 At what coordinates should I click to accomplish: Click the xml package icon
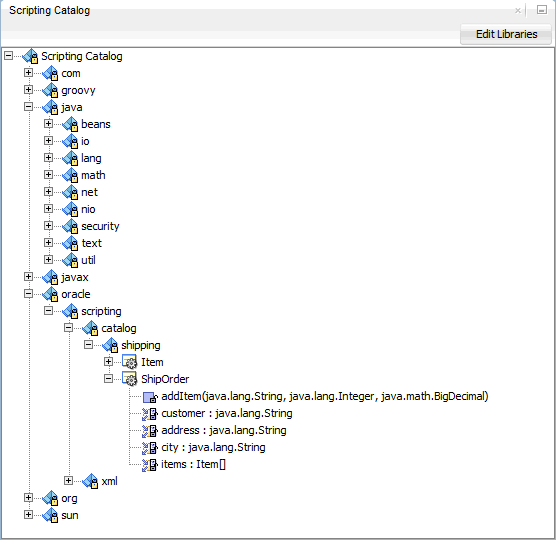[x=90, y=481]
